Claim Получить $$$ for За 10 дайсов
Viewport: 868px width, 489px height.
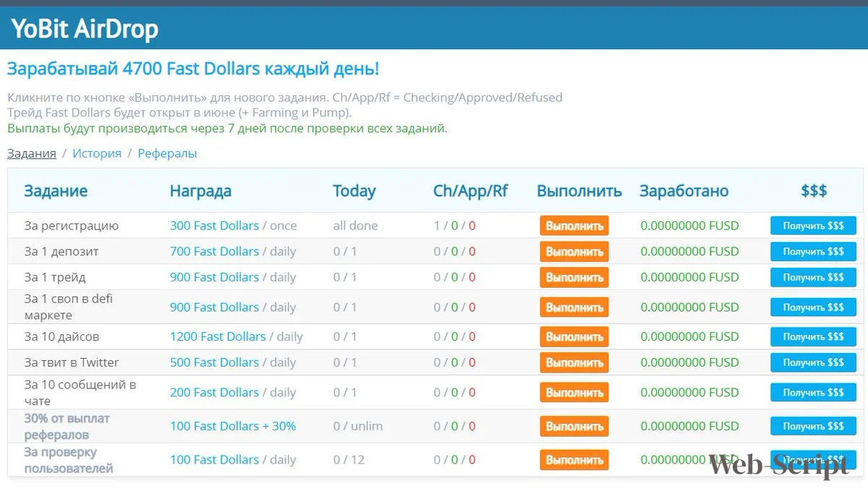coord(813,336)
